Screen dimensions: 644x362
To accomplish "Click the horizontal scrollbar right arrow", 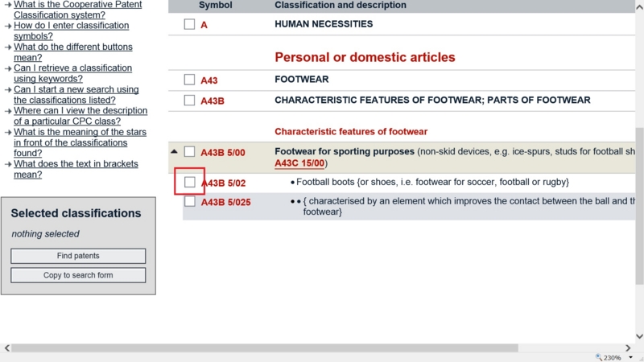I will 628,348.
